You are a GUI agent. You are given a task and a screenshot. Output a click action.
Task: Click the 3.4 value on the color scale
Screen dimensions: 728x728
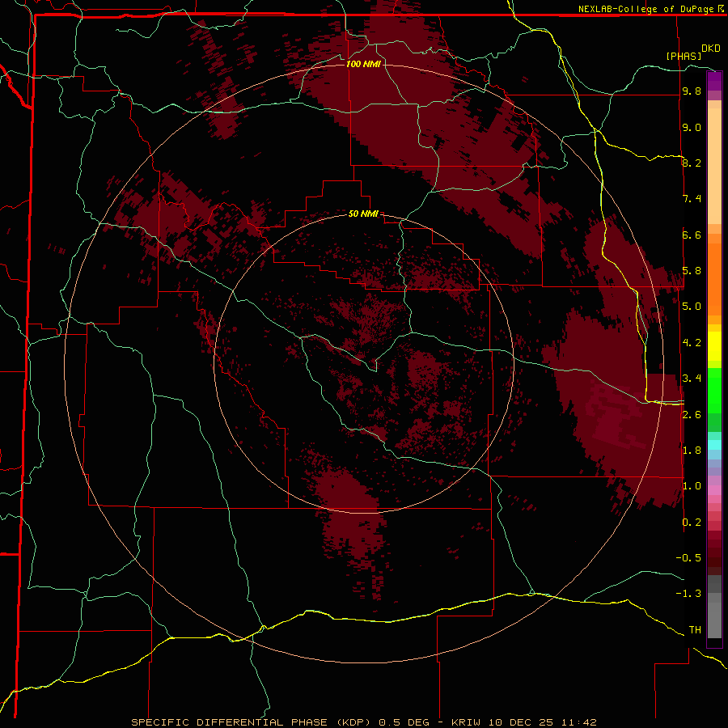pos(692,379)
